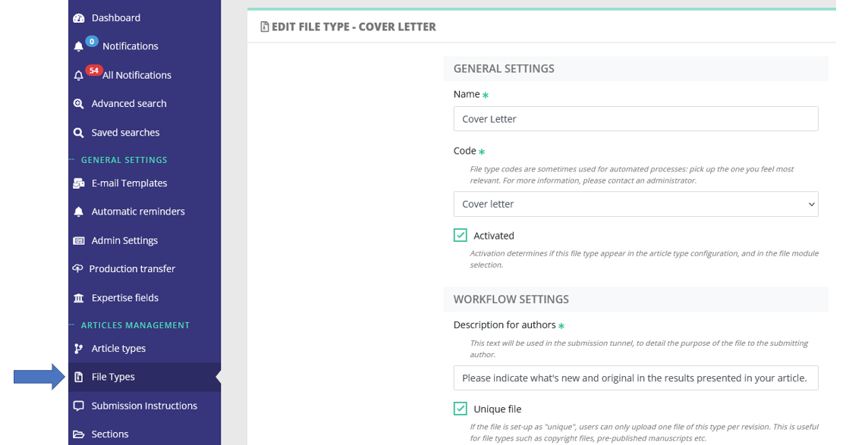Click the Sections folder icon
868x445 pixels.
pyautogui.click(x=79, y=434)
